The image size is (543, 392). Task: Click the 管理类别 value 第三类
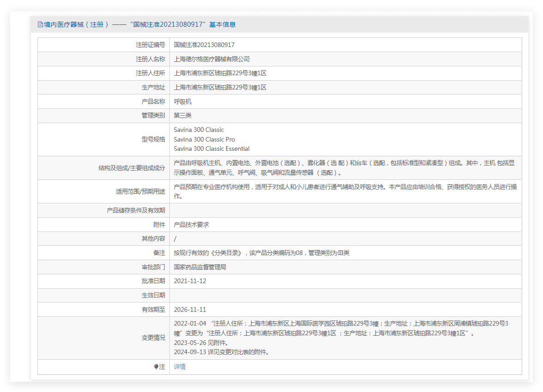click(182, 116)
